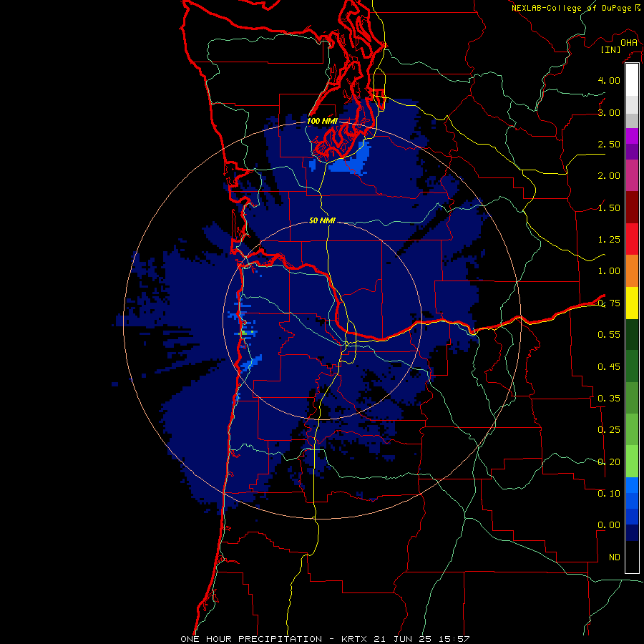This screenshot has width=644, height=644.
Task: Click the magenta swatch in the precipitation legend
Action: [x=632, y=136]
